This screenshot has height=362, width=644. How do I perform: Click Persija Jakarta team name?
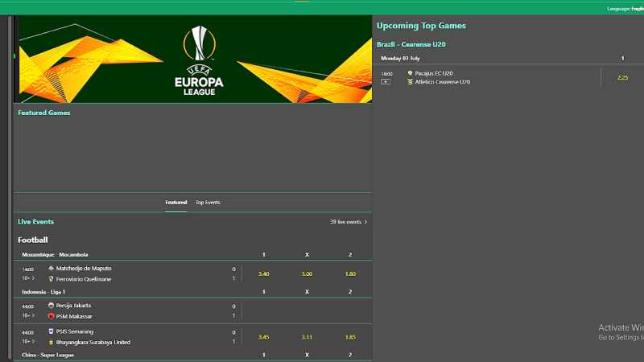(x=73, y=306)
